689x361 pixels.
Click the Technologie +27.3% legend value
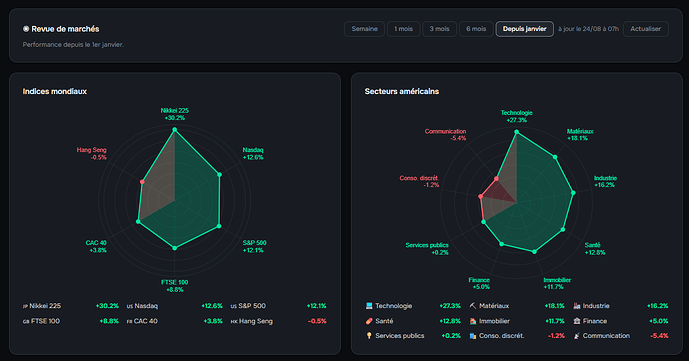tap(450, 306)
